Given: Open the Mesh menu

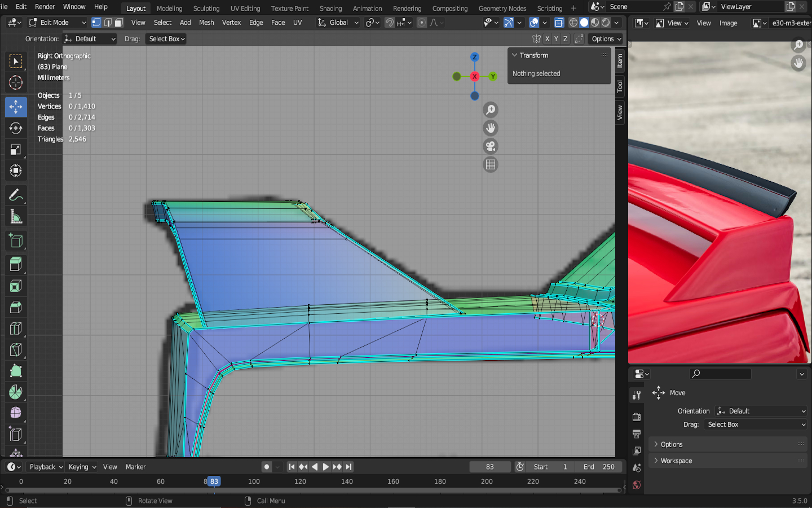Looking at the screenshot, I should pos(206,23).
